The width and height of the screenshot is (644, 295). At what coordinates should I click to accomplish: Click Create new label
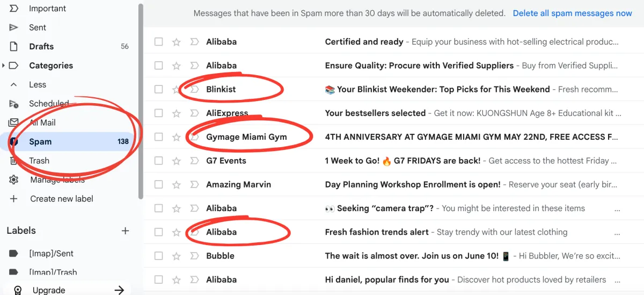(62, 199)
